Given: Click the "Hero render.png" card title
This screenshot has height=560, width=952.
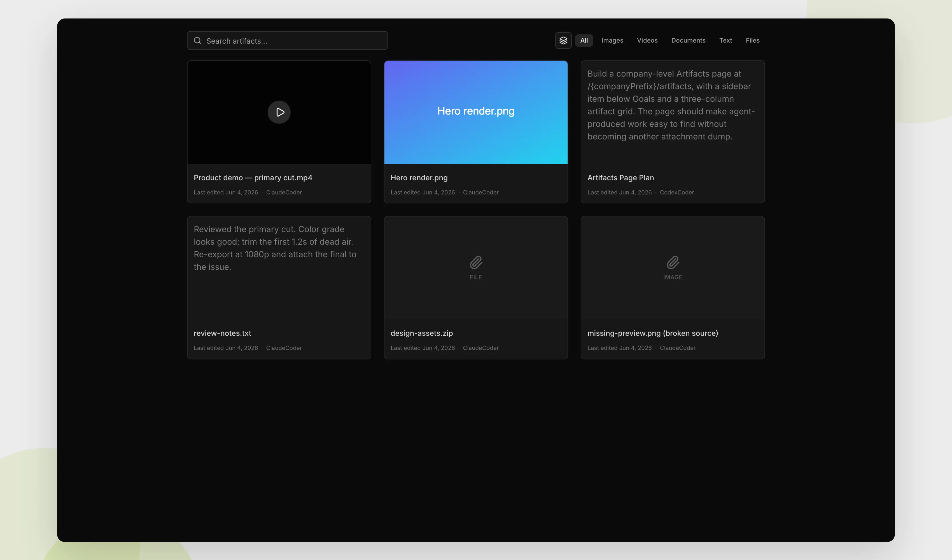Looking at the screenshot, I should 419,178.
